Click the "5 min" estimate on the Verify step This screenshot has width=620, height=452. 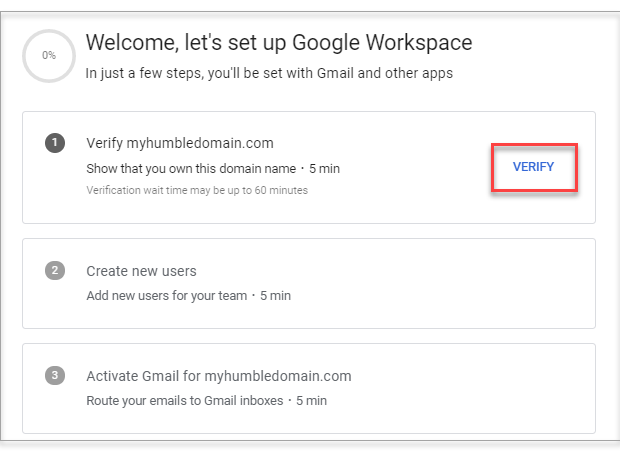324,168
